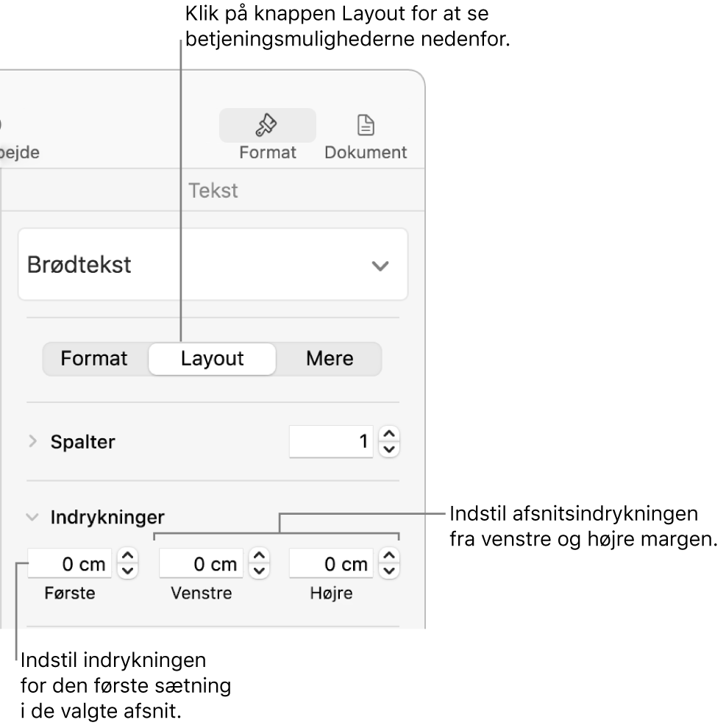Decrease Spalter column count with down arrow
The height and width of the screenshot is (728, 726).
point(389,449)
